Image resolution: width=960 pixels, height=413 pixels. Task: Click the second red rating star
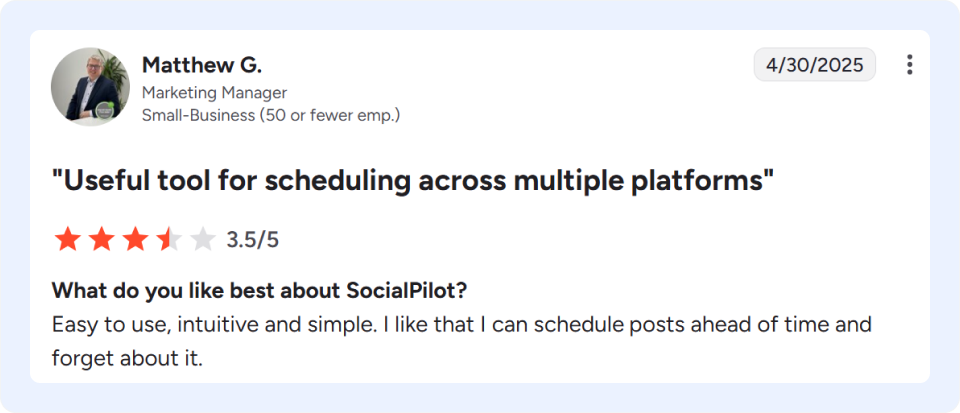point(101,239)
